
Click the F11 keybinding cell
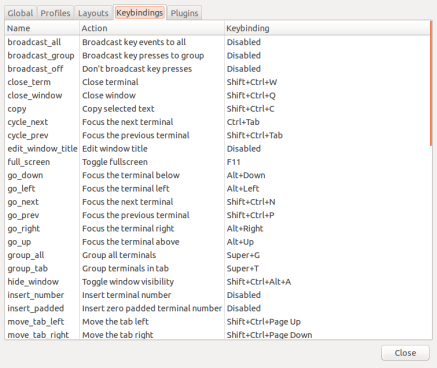[x=234, y=162]
